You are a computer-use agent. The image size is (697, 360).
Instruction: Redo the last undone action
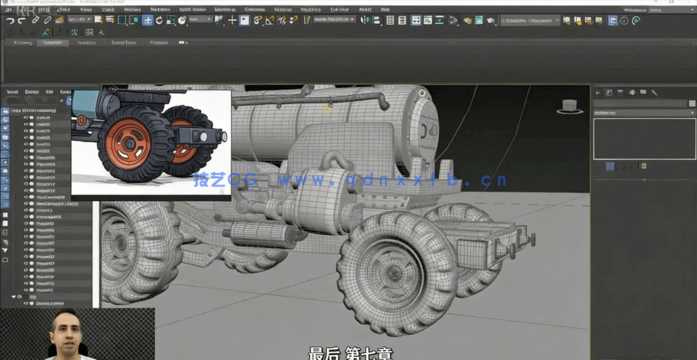(22, 20)
